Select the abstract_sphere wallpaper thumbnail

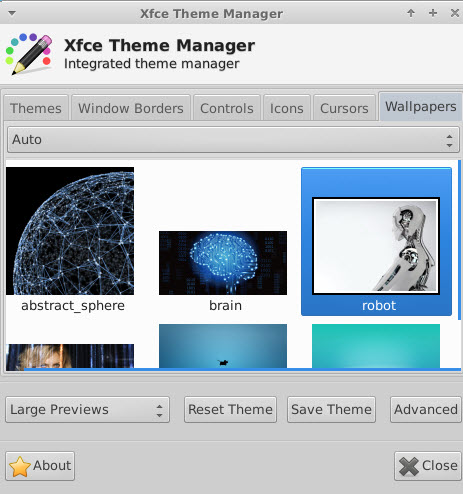click(70, 231)
